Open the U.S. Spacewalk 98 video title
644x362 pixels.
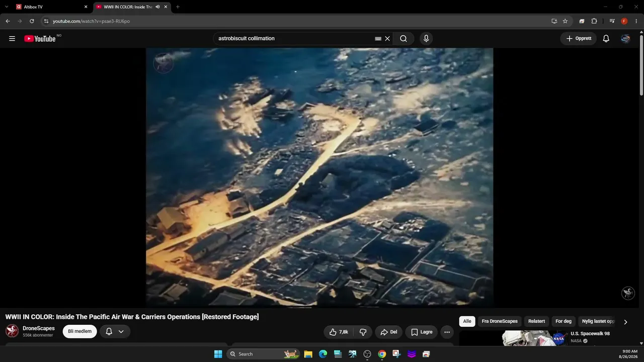(590, 334)
